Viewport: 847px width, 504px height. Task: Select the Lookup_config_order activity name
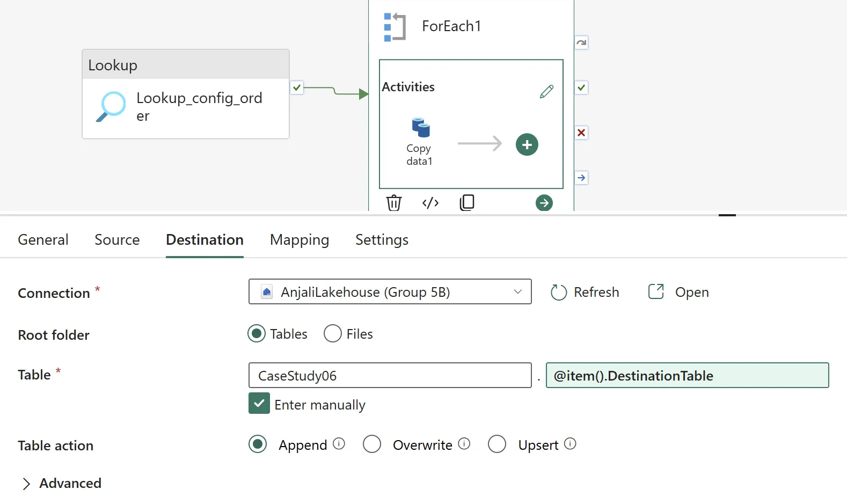pos(200,106)
